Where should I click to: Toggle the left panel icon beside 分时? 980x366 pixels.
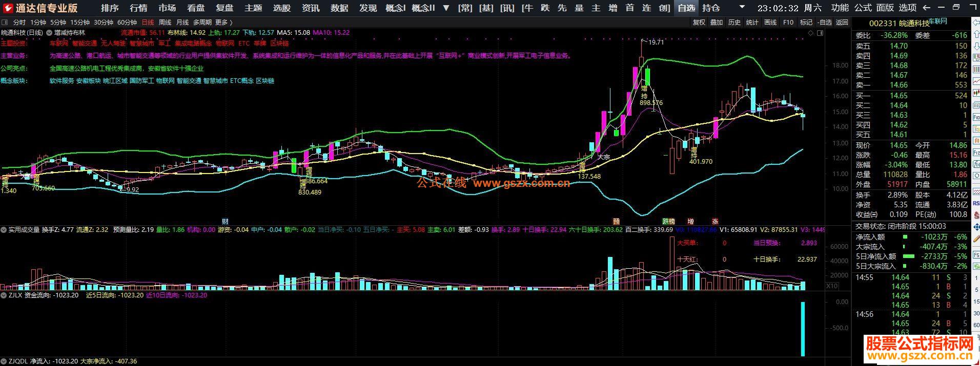click(x=5, y=23)
